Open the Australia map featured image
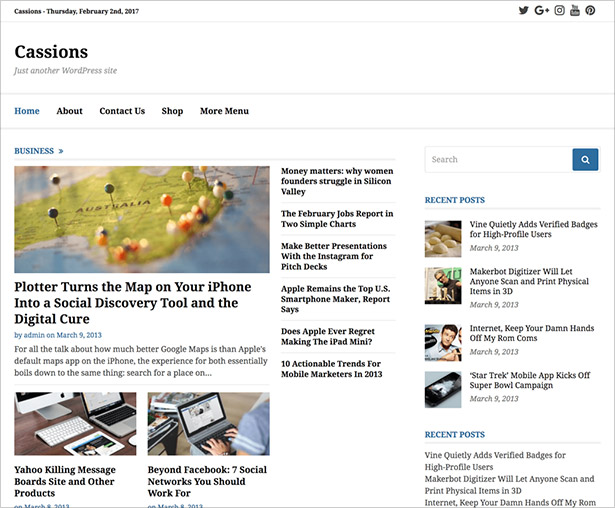 coord(142,219)
